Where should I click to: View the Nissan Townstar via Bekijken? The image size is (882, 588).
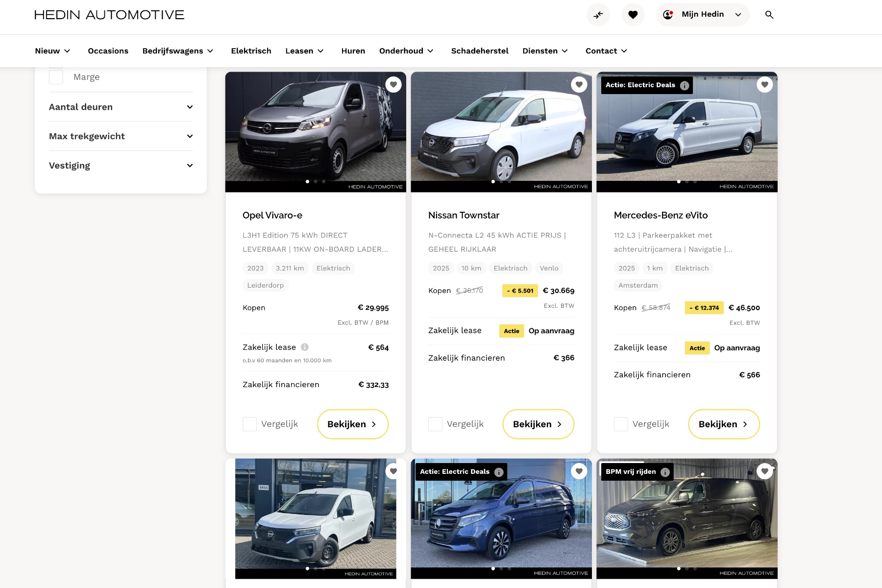coord(539,424)
